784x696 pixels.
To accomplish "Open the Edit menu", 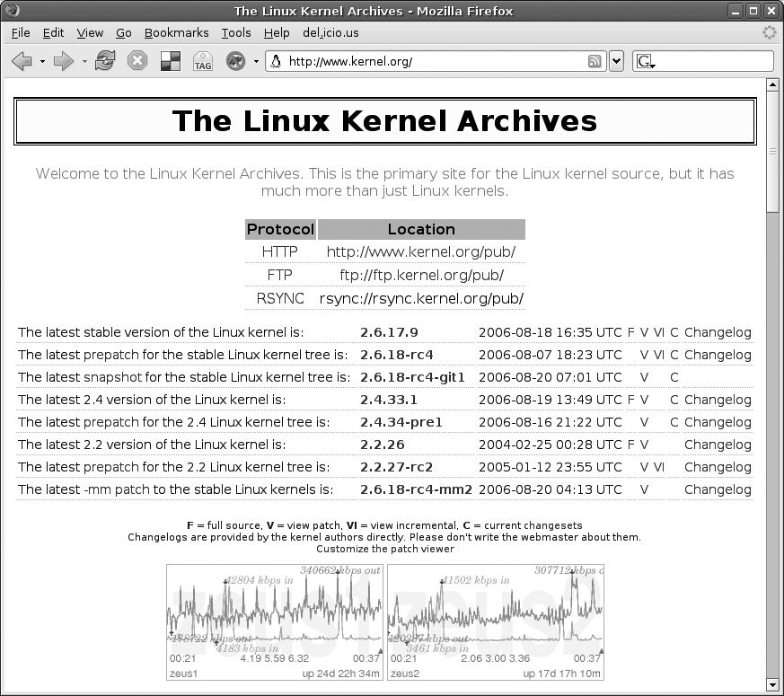I will (53, 33).
